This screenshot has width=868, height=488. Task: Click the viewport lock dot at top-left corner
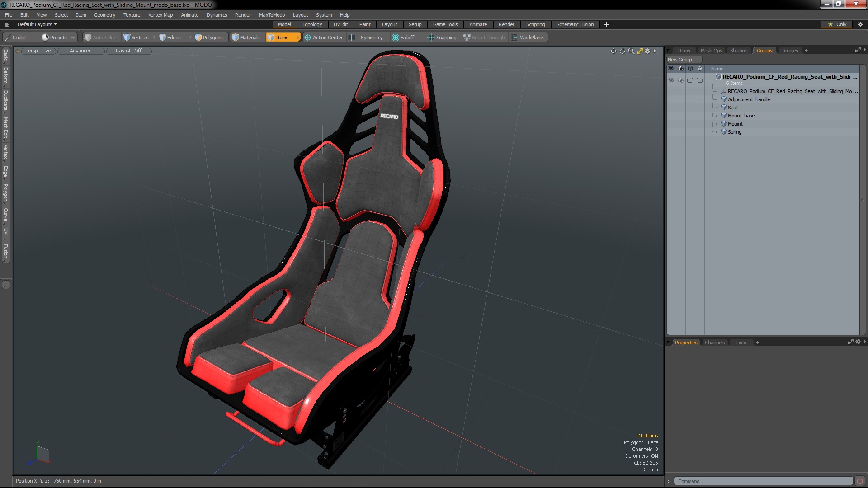[x=17, y=51]
